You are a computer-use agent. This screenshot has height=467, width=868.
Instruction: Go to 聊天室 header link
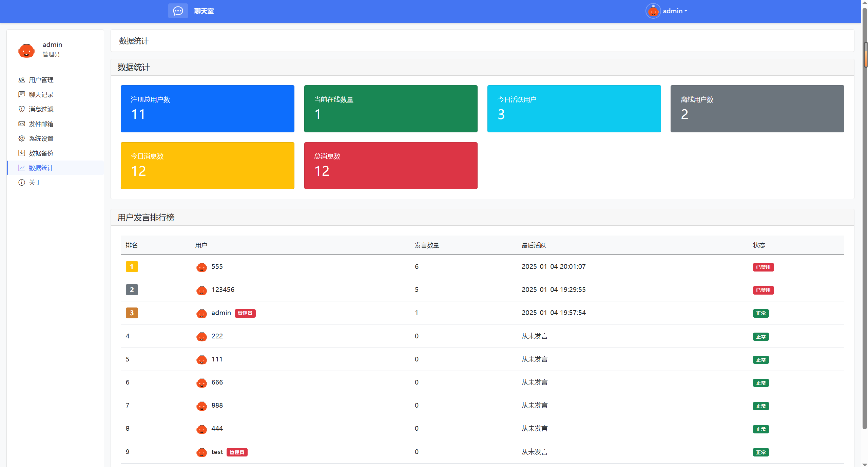coord(204,11)
